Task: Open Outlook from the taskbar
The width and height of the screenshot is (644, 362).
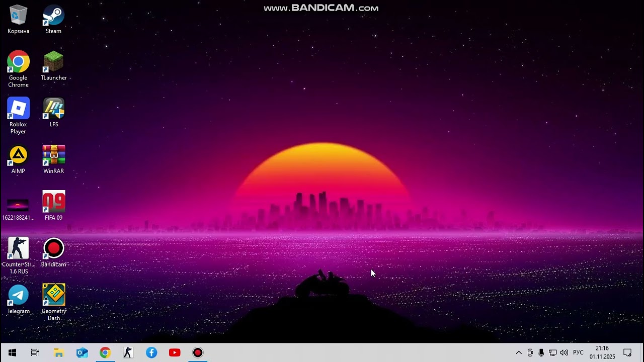Action: tap(82, 352)
